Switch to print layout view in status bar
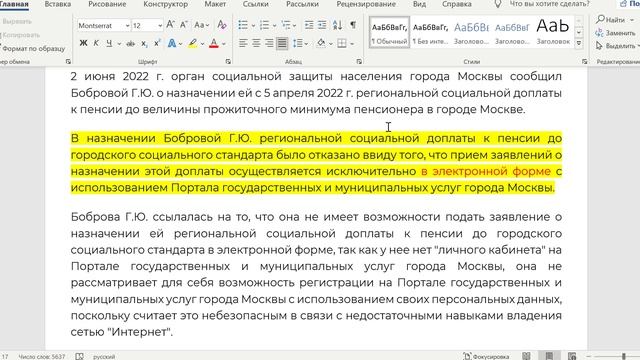This screenshot has height=360, width=640. point(549,356)
